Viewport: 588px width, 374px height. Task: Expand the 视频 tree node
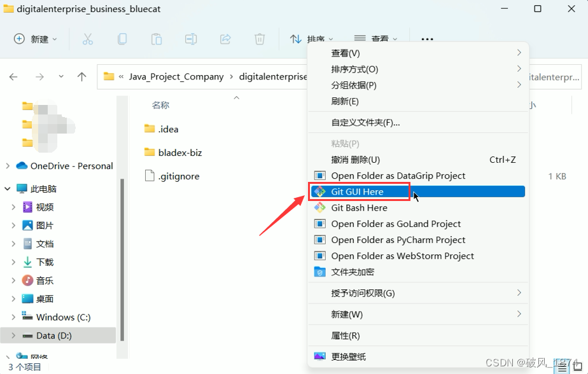[13, 207]
